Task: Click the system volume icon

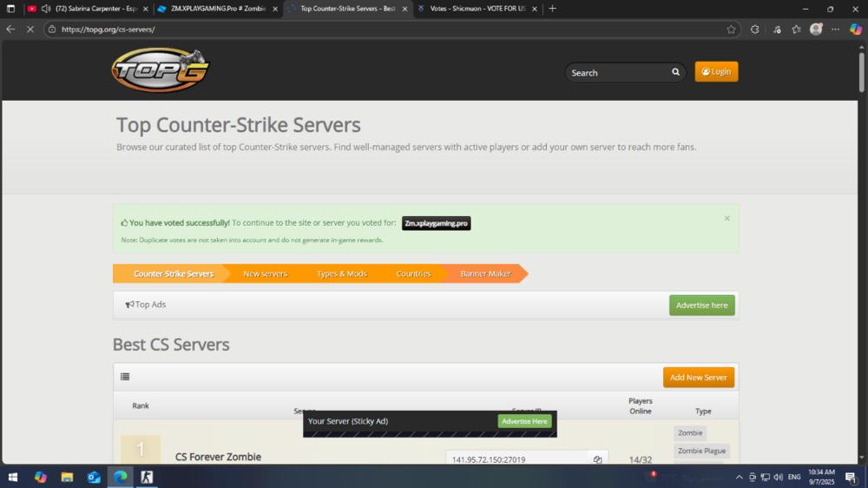Action: coord(777,477)
